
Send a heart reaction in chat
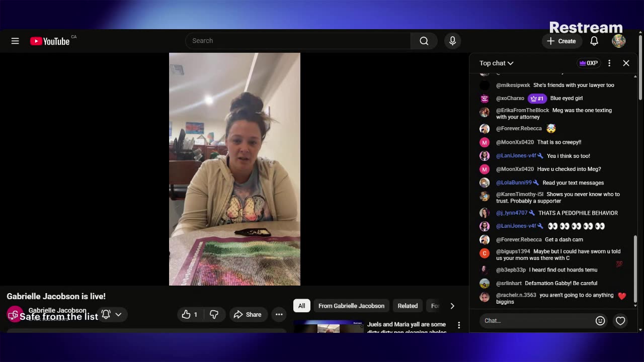tap(620, 321)
